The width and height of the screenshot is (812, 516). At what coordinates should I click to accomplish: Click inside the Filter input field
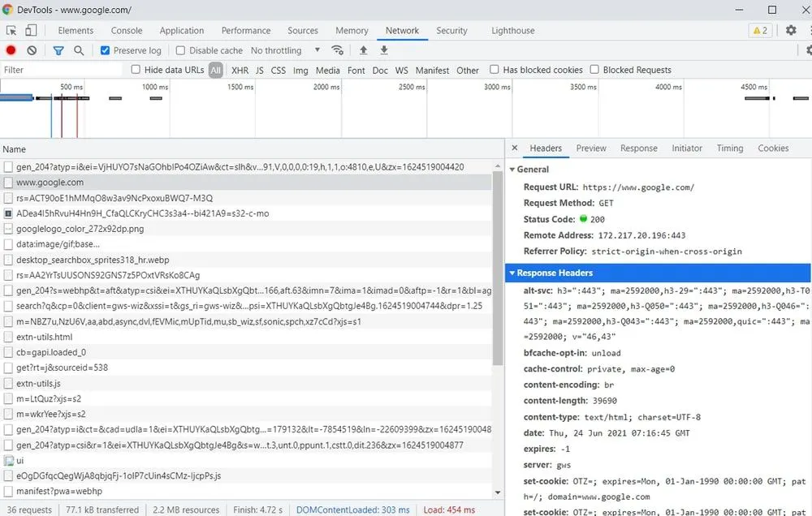click(57, 70)
